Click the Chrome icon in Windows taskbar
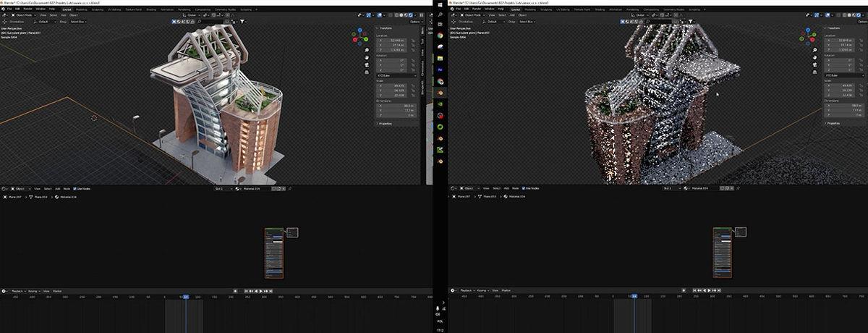This screenshot has width=868, height=333. [439, 35]
